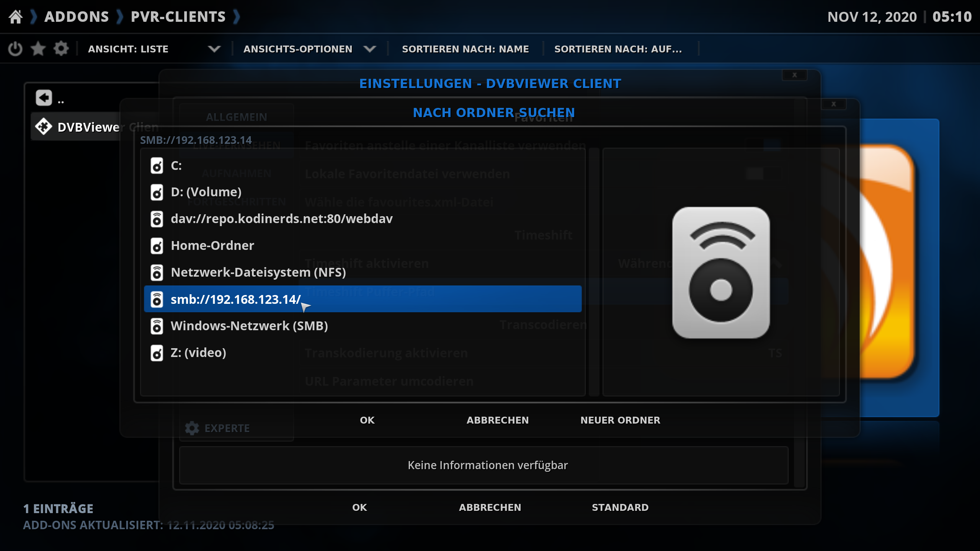Click Sortieren nach: Auf... option
This screenshot has height=551, width=980.
(618, 49)
